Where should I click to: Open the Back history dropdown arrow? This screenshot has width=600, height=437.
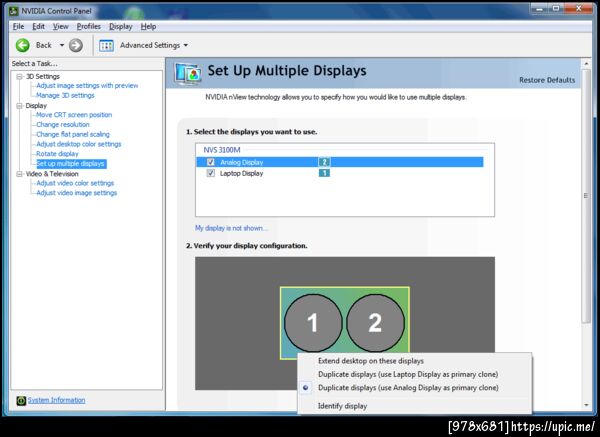[62, 45]
